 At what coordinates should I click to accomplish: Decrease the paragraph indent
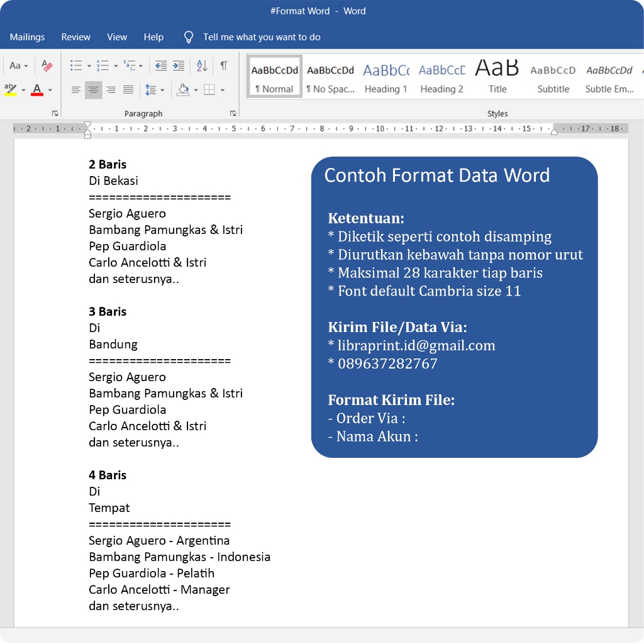[160, 65]
